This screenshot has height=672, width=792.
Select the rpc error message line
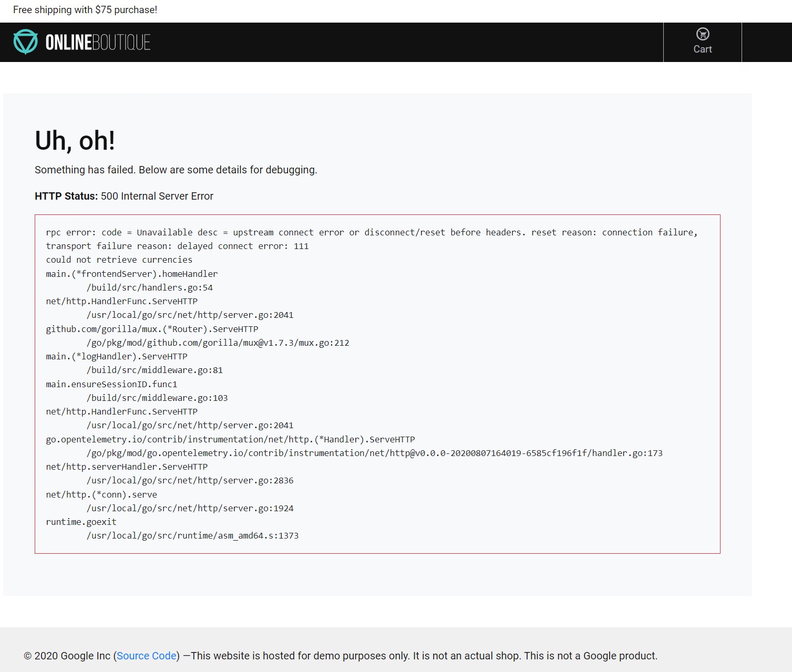372,232
